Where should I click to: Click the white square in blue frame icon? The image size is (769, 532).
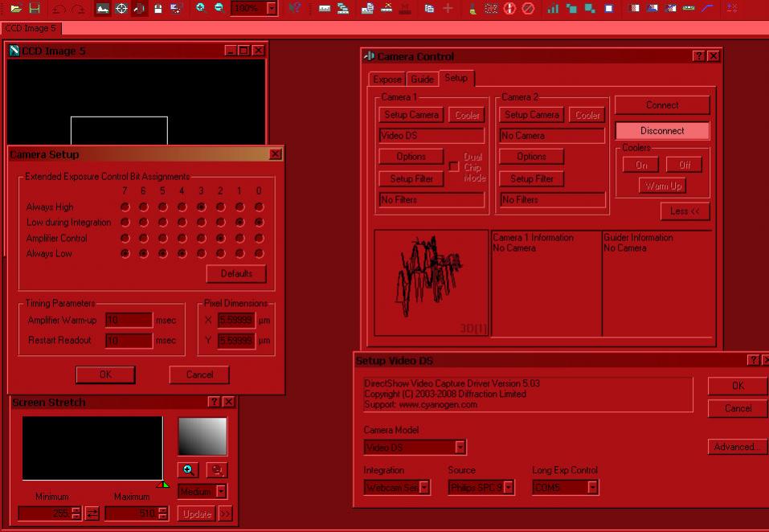608,8
